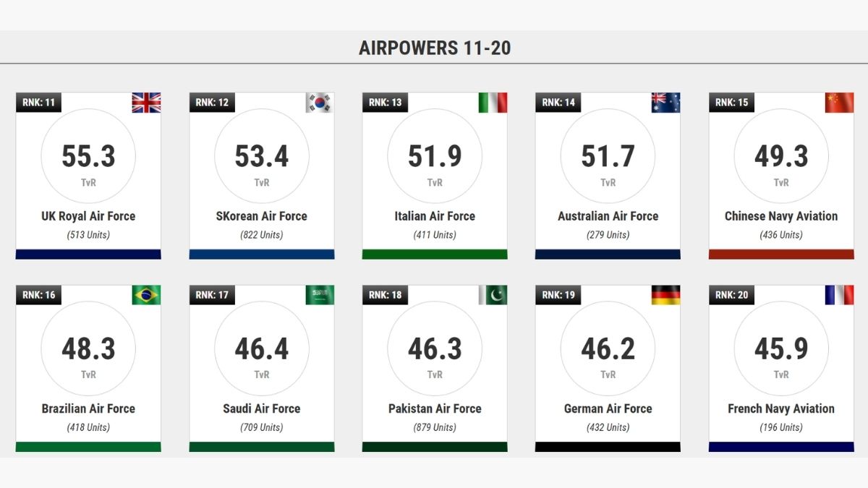
Task: Click the French flag icon
Action: [x=839, y=295]
